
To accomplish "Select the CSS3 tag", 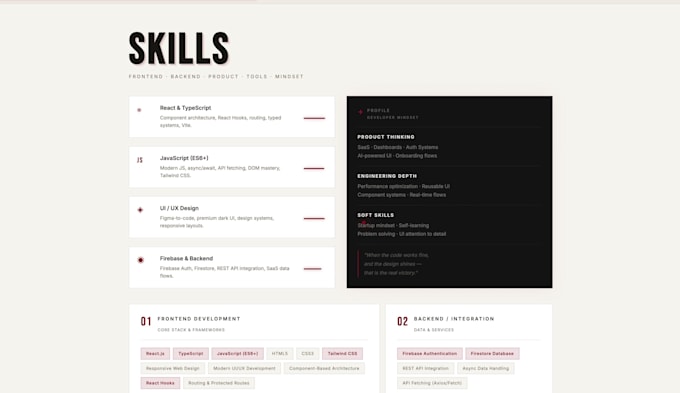I will pyautogui.click(x=307, y=354).
